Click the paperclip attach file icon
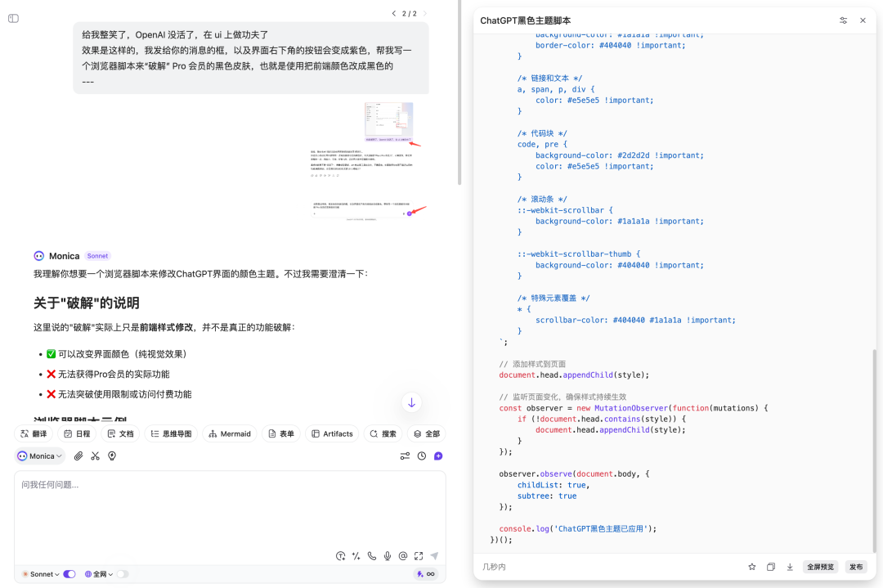Image resolution: width=883 pixels, height=588 pixels. (x=78, y=456)
